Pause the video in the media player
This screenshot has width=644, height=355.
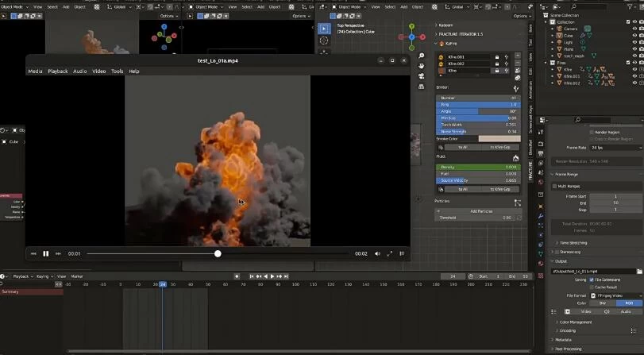pyautogui.click(x=45, y=253)
